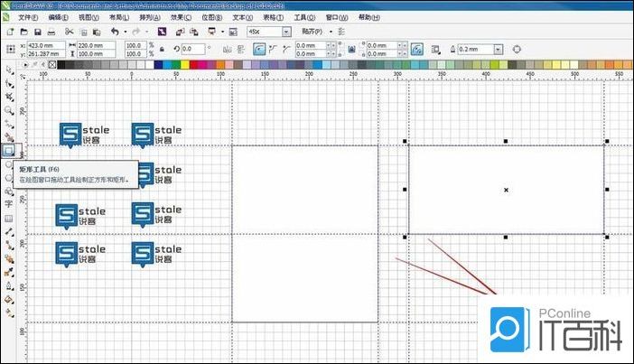Select the Outline pen tool
Screen dimensions: 634x364
point(9,286)
